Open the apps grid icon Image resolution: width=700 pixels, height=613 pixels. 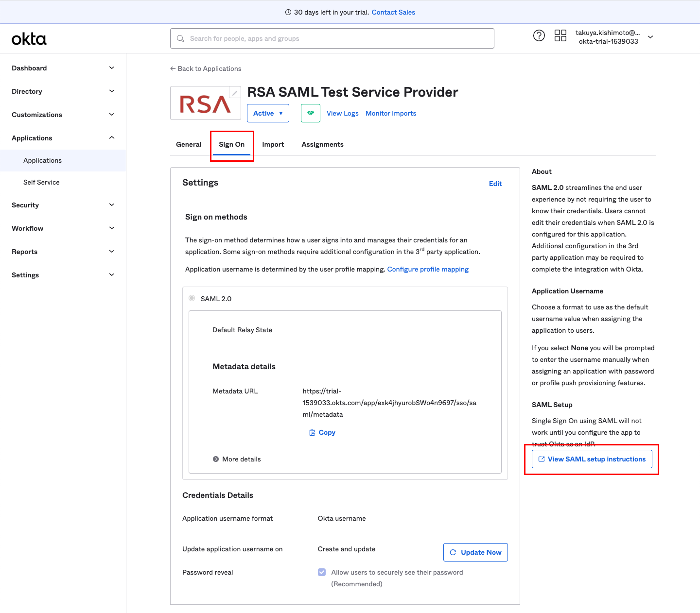(560, 35)
